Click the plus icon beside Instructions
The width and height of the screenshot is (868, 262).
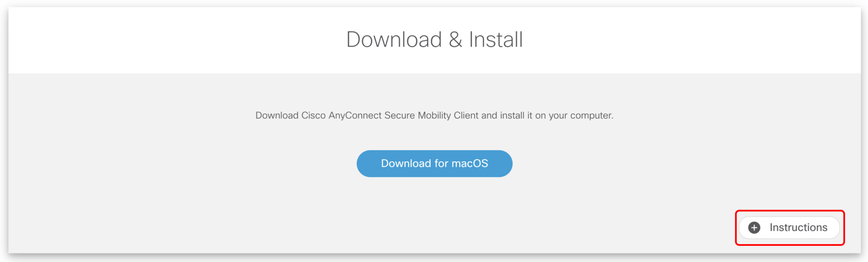coord(754,228)
